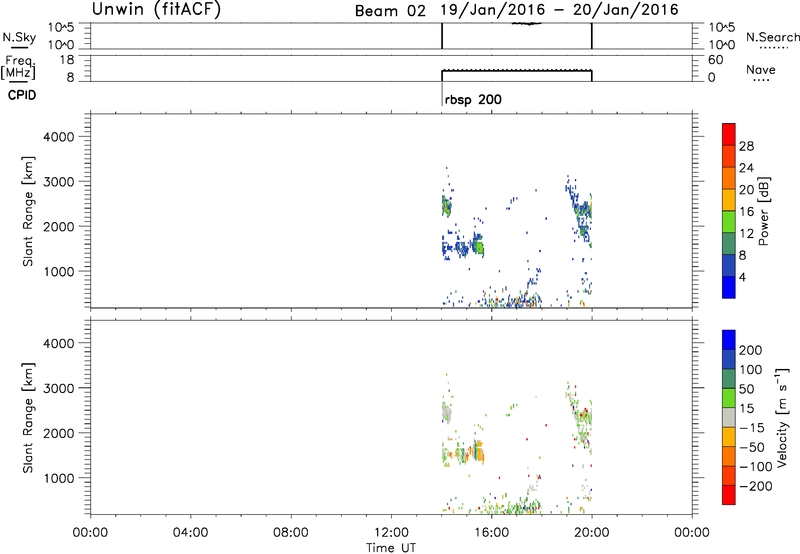The width and height of the screenshot is (800, 554).
Task: Click the grey segment of Velocity colorbar
Action: tap(729, 418)
